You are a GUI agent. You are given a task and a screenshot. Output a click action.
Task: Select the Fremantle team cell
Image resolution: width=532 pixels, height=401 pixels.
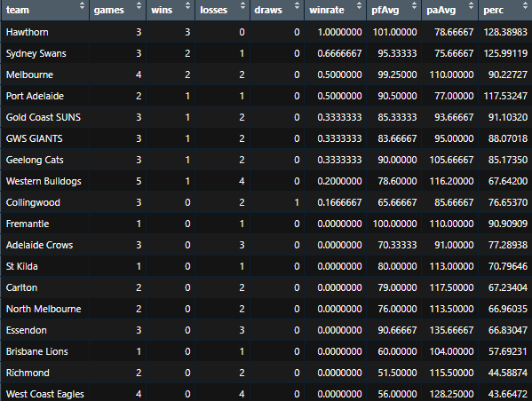[x=44, y=224]
